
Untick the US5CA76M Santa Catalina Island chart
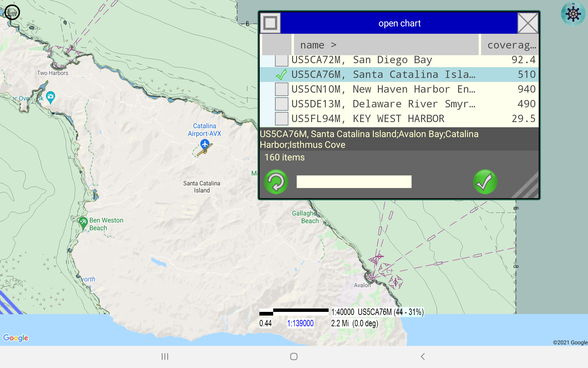(x=281, y=75)
